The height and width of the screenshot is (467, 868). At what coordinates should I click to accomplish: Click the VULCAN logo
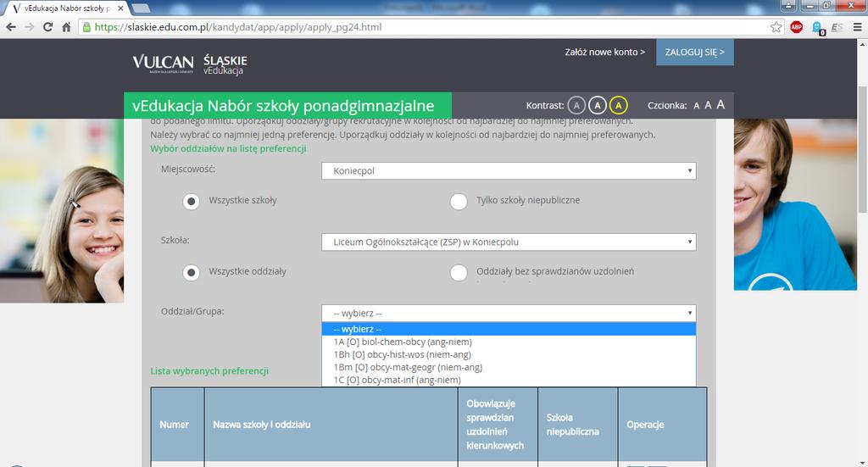(163, 64)
